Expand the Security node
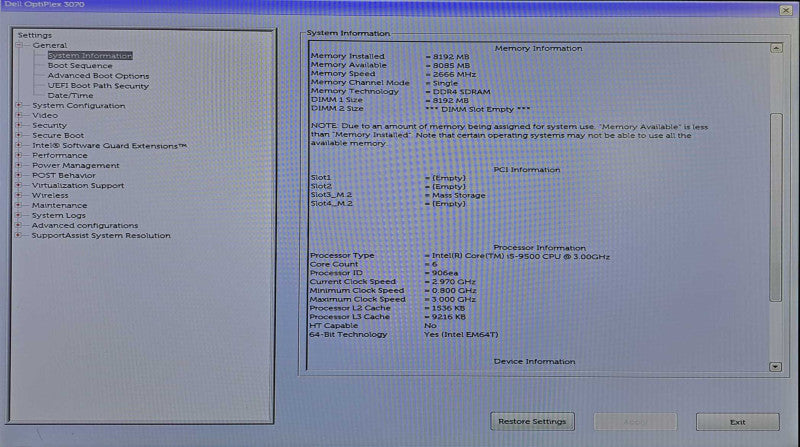The image size is (800, 447). click(x=19, y=126)
